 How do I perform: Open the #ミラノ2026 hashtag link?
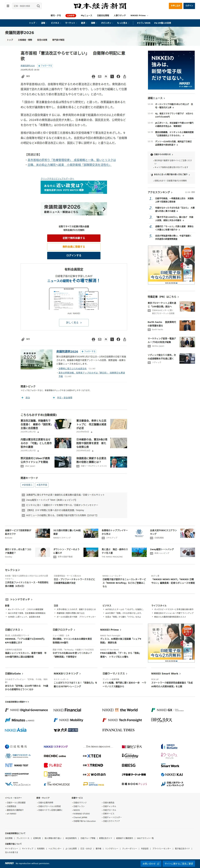pos(144,23)
